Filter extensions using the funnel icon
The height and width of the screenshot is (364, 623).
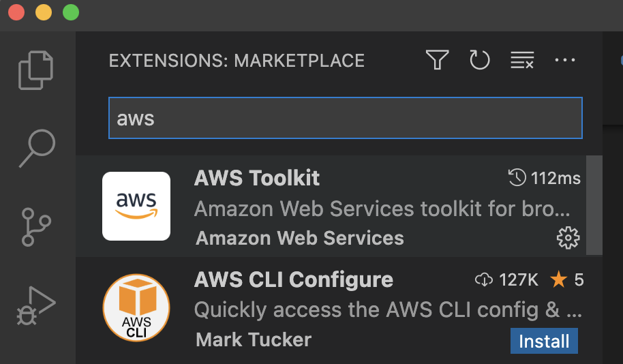(437, 60)
